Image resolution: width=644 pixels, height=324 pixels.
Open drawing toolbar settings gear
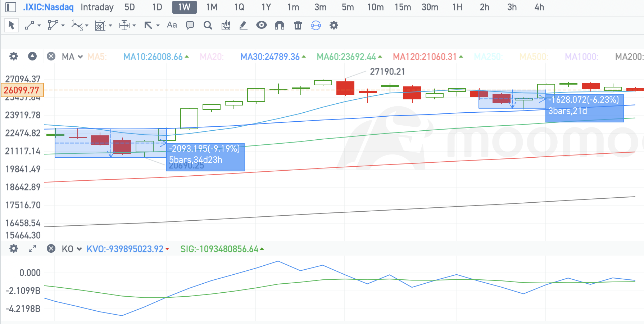(x=334, y=25)
